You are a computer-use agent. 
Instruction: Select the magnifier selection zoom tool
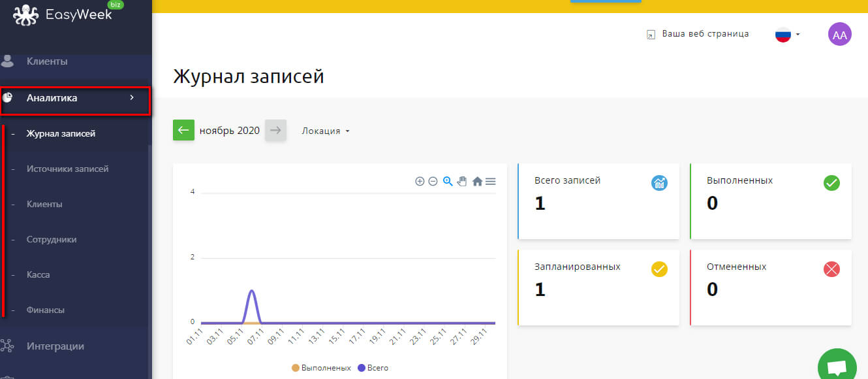click(x=448, y=182)
